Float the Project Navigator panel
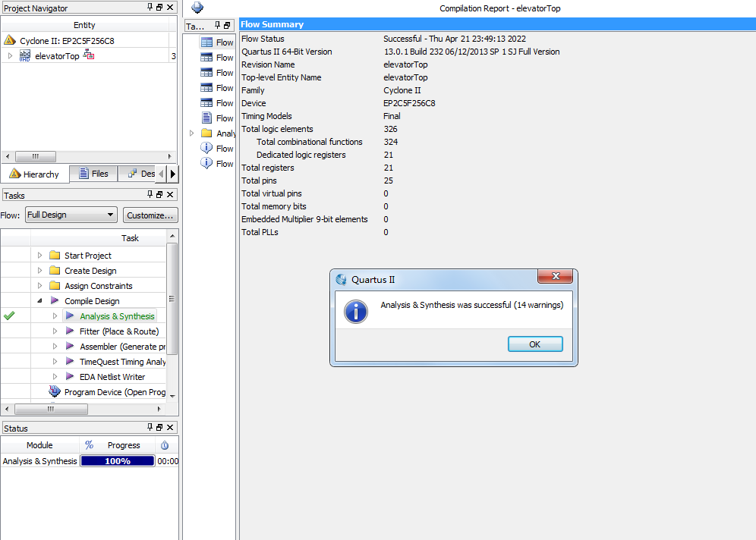Image resolution: width=756 pixels, height=540 pixels. click(x=159, y=8)
